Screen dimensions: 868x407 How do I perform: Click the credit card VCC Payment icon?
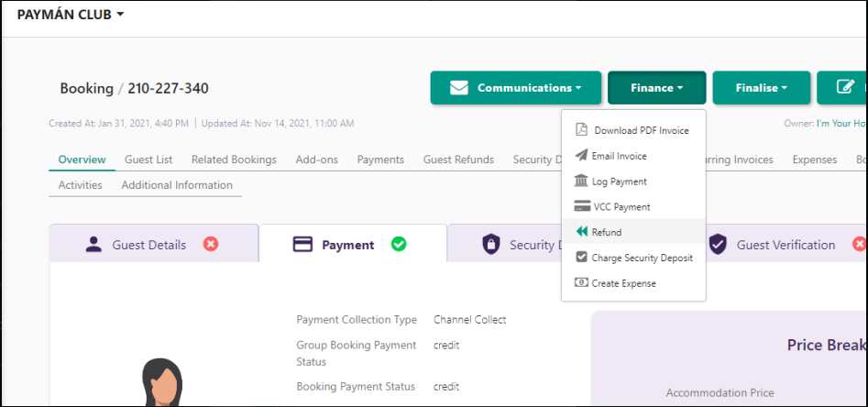pyautogui.click(x=582, y=206)
